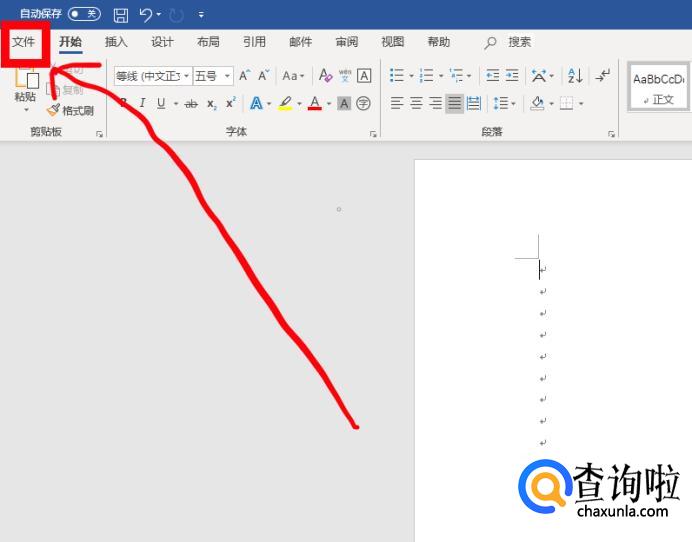Click the bullets list icon
Viewport: 692px width, 542px height.
(397, 76)
